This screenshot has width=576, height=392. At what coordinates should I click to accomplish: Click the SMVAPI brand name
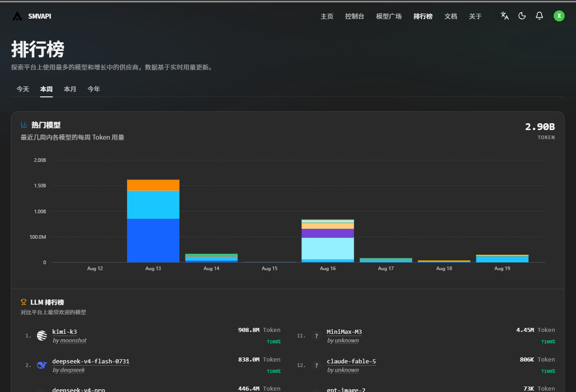[40, 16]
